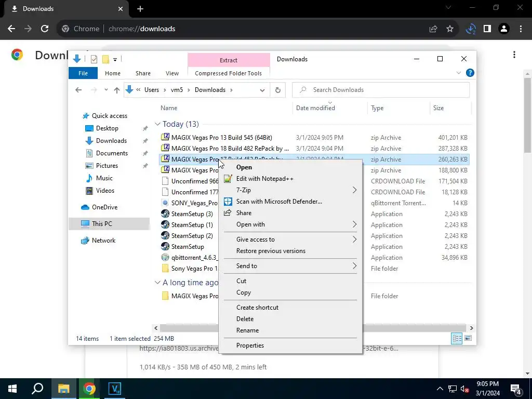Open taskbar search magnifier

(x=37, y=389)
